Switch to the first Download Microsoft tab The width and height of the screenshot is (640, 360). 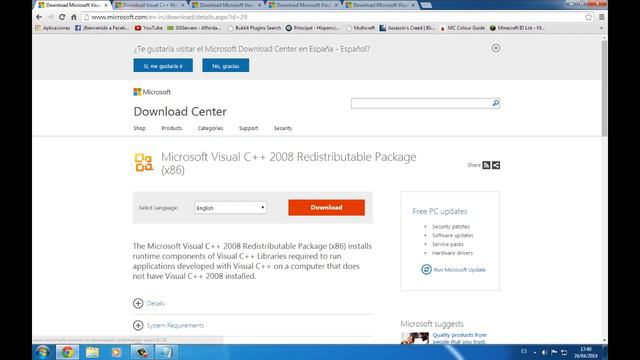point(73,5)
